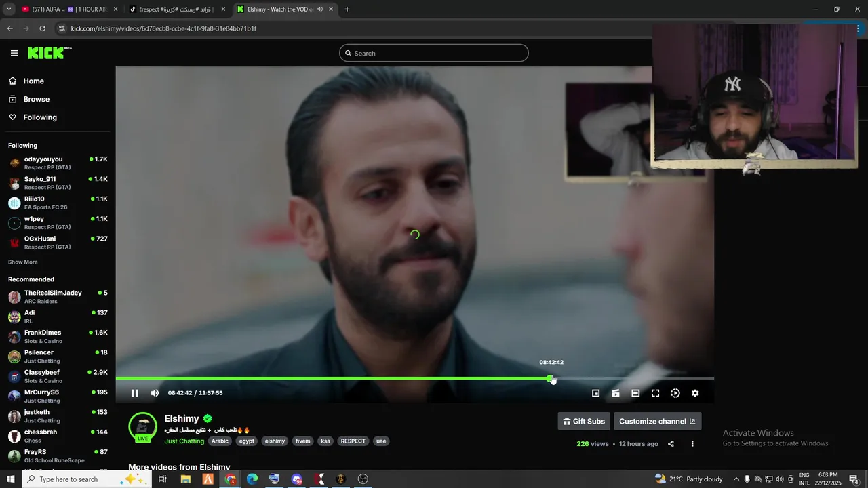
Task: Open the Kick hamburger sidebar menu
Action: pos(14,53)
